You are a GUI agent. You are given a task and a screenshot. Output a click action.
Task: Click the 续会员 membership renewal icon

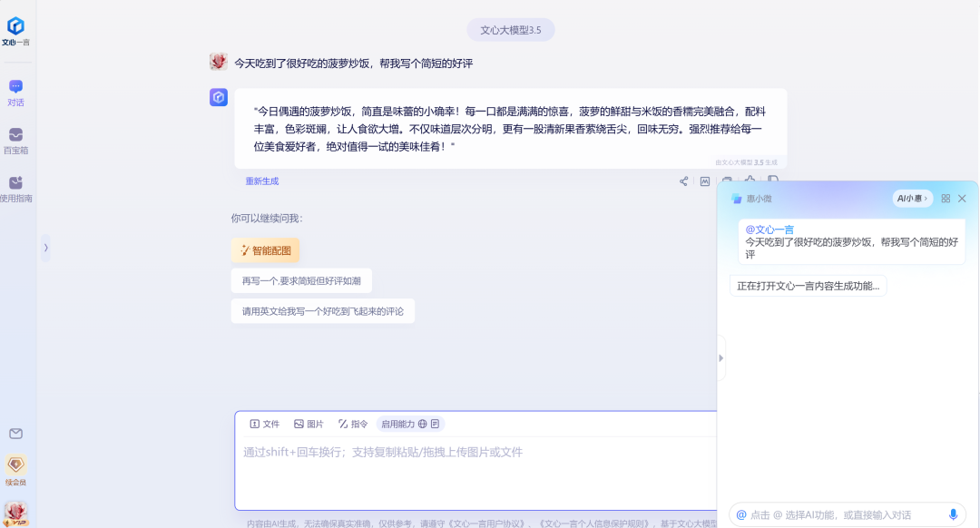click(15, 471)
